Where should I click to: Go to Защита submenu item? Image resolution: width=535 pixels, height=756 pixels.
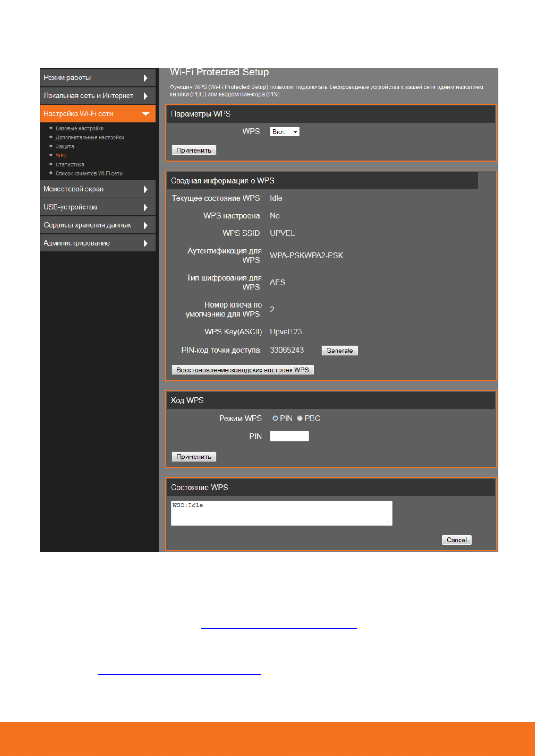coord(65,147)
